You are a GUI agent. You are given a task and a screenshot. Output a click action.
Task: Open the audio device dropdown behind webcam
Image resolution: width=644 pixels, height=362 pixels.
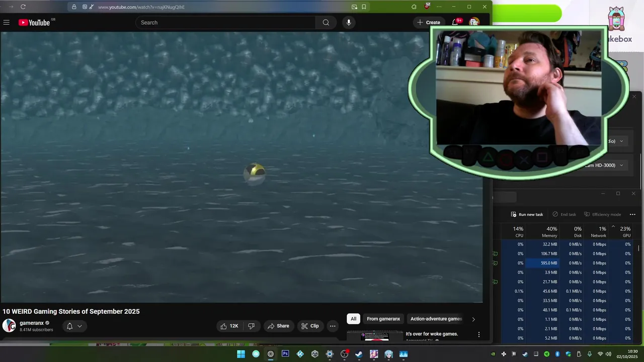pyautogui.click(x=621, y=141)
